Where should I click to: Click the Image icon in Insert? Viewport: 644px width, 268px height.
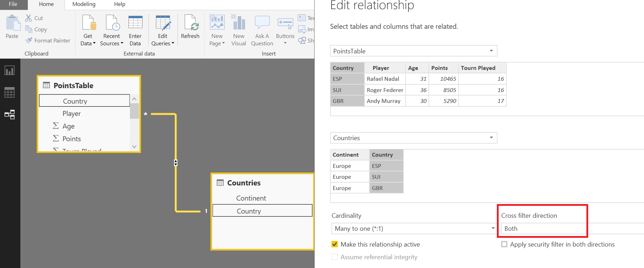tap(302, 29)
